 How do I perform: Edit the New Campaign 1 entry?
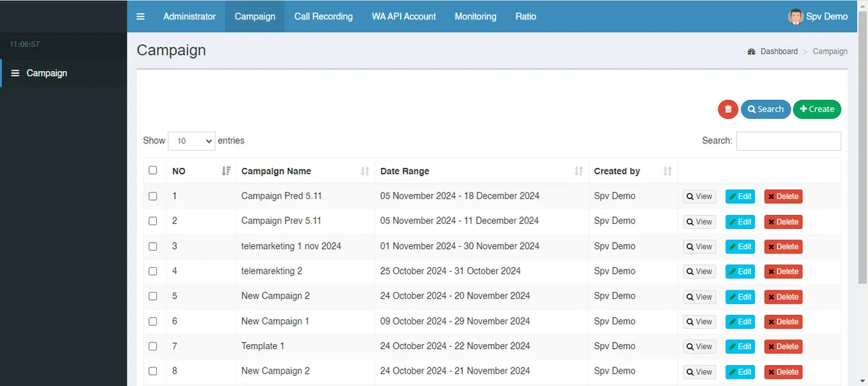(740, 322)
